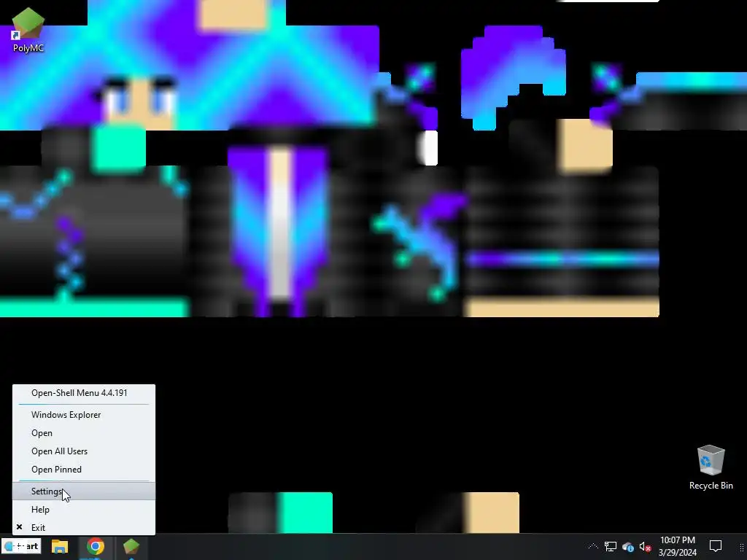Switch to PolyMC in the taskbar
Image resolution: width=747 pixels, height=560 pixels.
click(131, 546)
